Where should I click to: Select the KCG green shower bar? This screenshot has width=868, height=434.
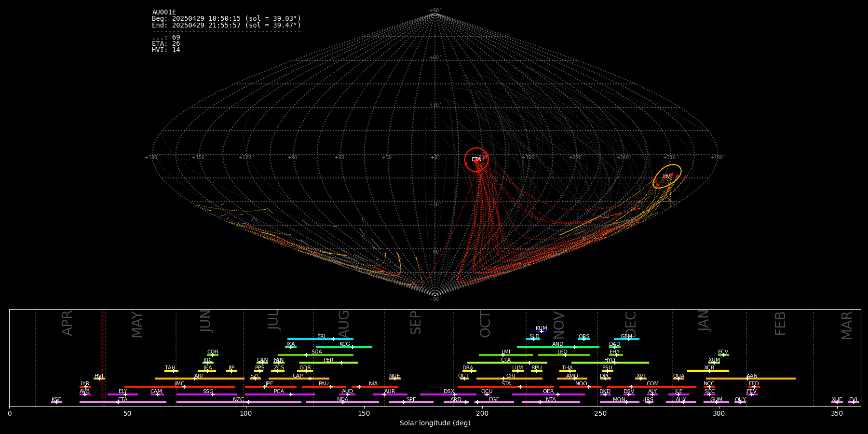click(x=344, y=347)
